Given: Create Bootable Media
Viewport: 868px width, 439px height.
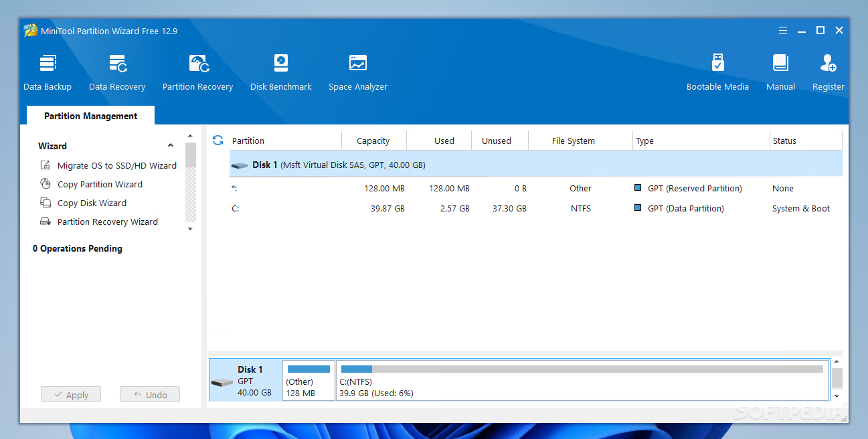Looking at the screenshot, I should tap(717, 72).
